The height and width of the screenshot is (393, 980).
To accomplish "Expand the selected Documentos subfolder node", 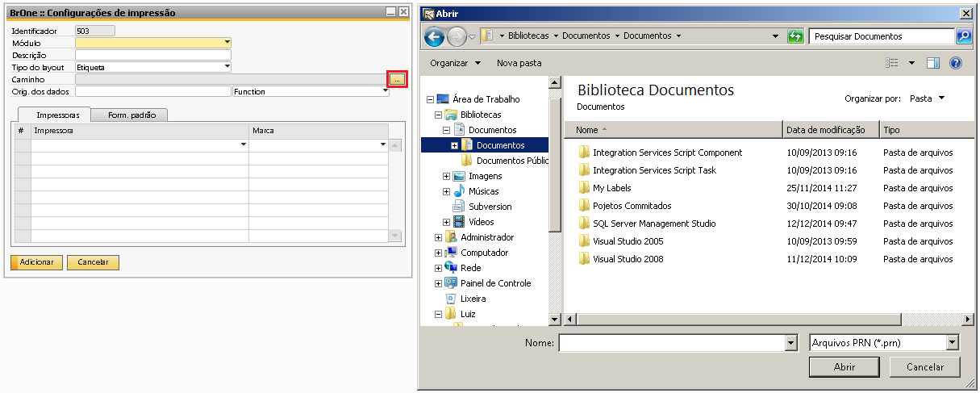I will tap(455, 145).
